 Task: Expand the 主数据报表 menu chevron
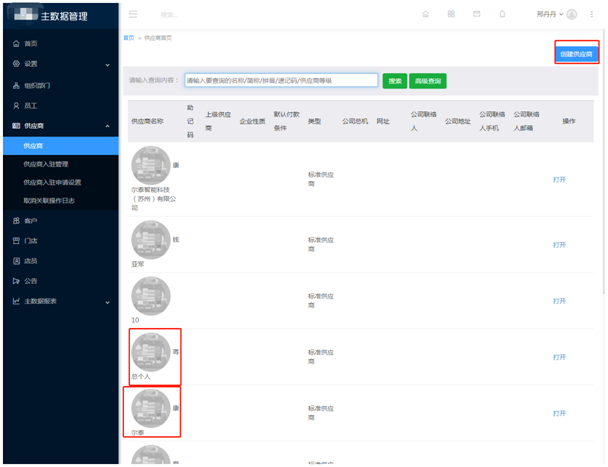click(107, 302)
